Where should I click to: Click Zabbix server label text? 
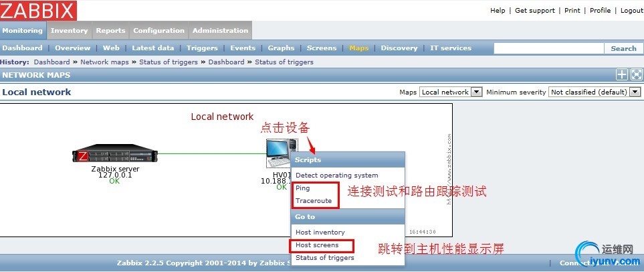pos(115,169)
